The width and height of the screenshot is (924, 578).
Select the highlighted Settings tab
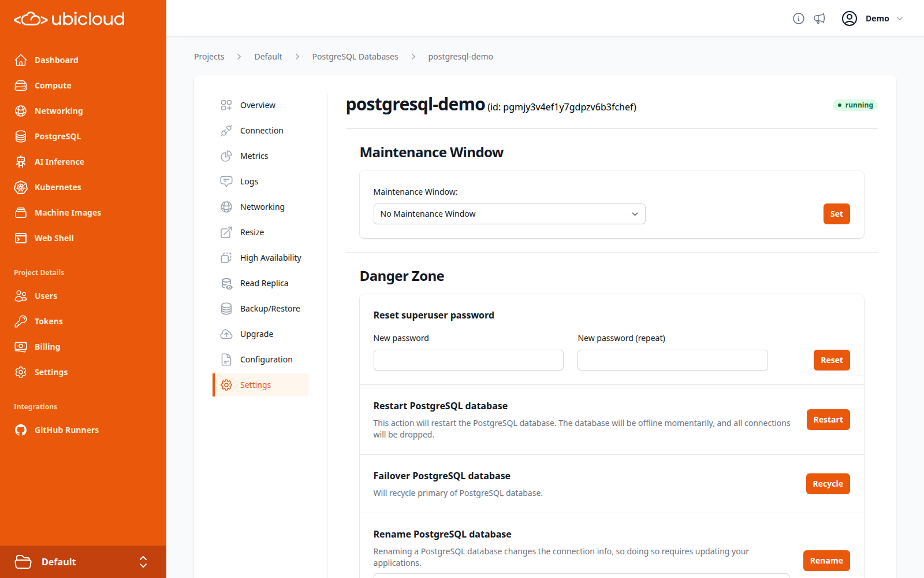pos(260,385)
